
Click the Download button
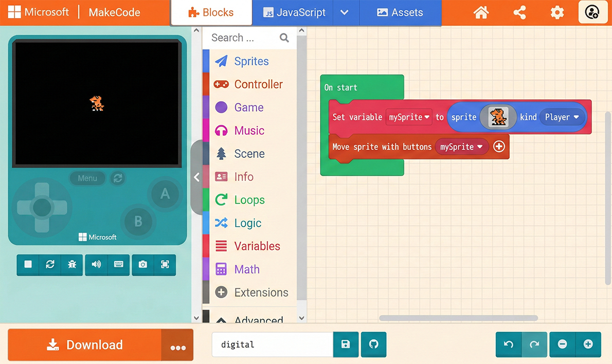[85, 345]
